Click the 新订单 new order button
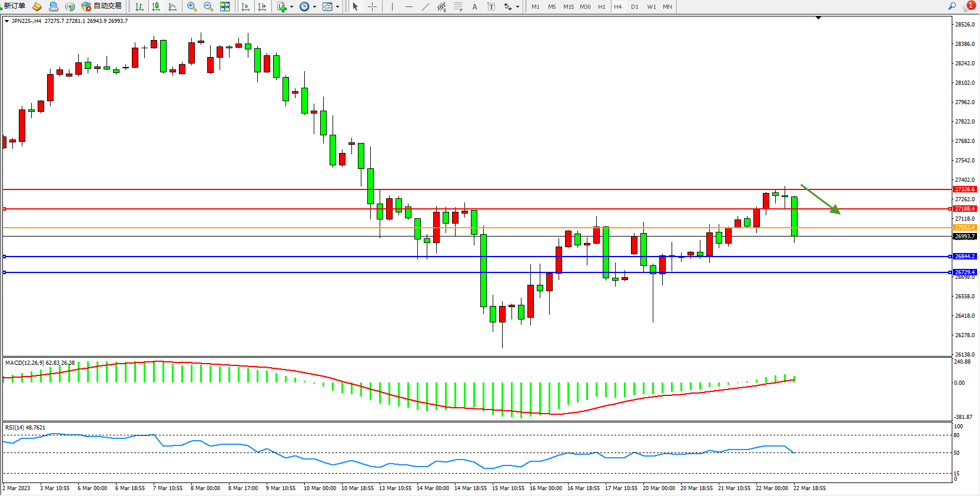This screenshot has height=496, width=980. tap(14, 6)
